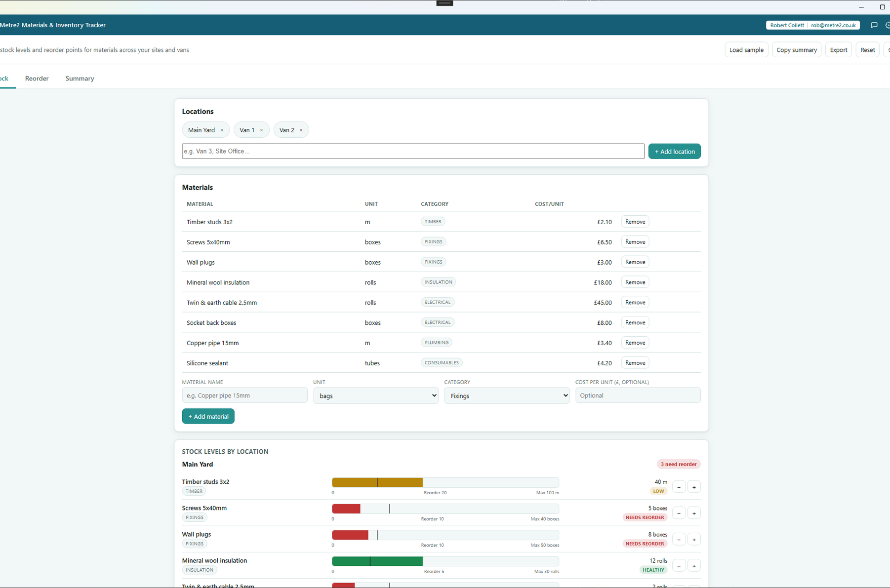
Task: Increase Mineral wool insulation stock with plus
Action: click(694, 566)
